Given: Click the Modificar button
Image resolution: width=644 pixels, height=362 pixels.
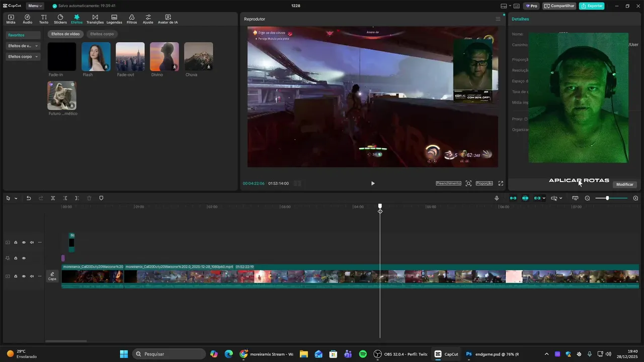Looking at the screenshot, I should point(625,185).
